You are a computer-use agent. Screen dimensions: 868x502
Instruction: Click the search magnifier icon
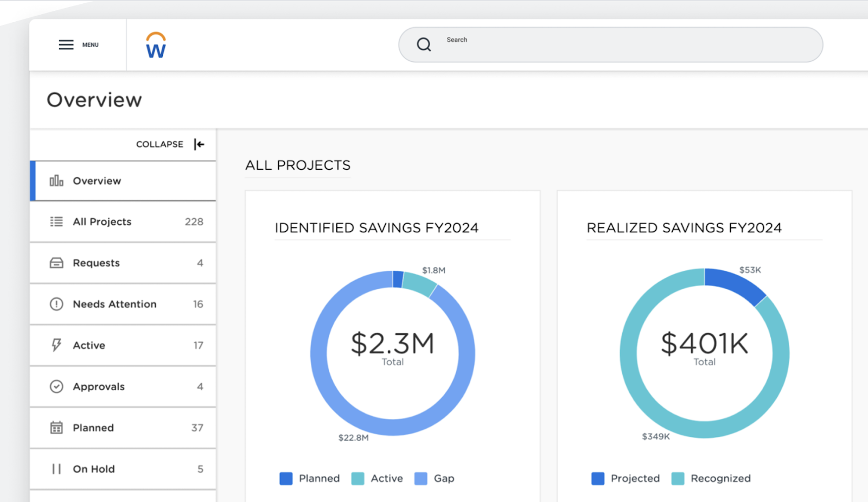pyautogui.click(x=424, y=45)
